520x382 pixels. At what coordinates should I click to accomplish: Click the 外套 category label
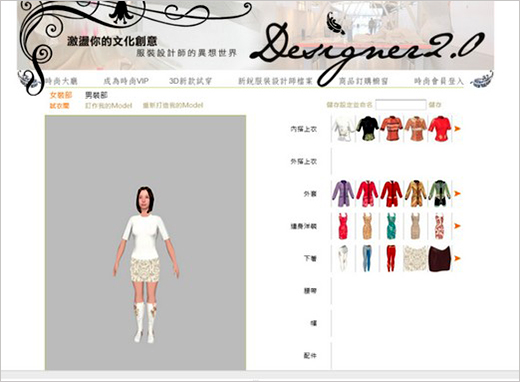coord(310,194)
